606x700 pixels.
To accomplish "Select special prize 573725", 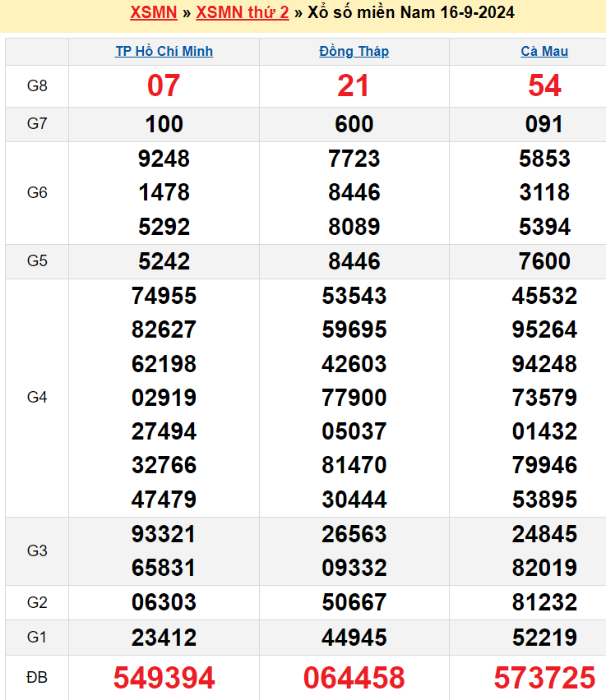I will tap(544, 678).
